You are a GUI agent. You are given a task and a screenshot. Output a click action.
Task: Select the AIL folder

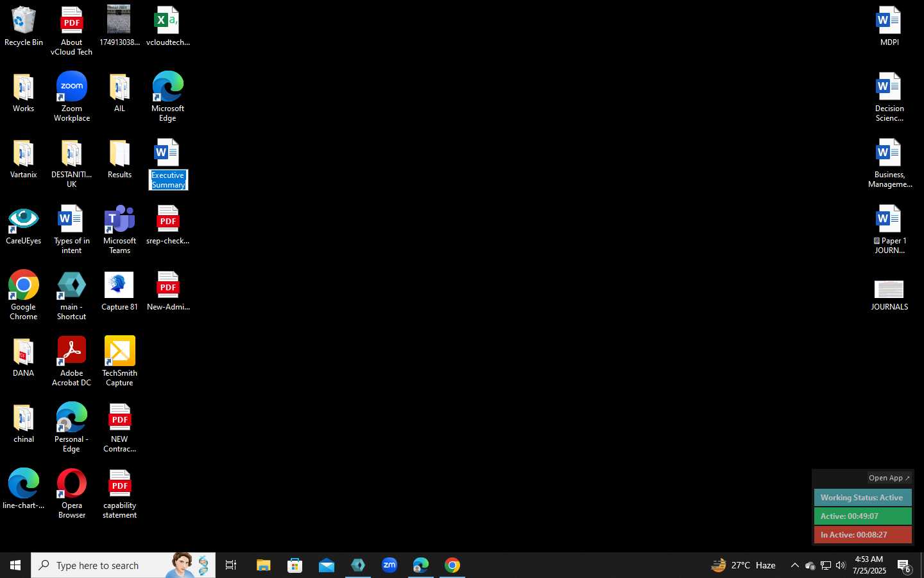tap(119, 93)
